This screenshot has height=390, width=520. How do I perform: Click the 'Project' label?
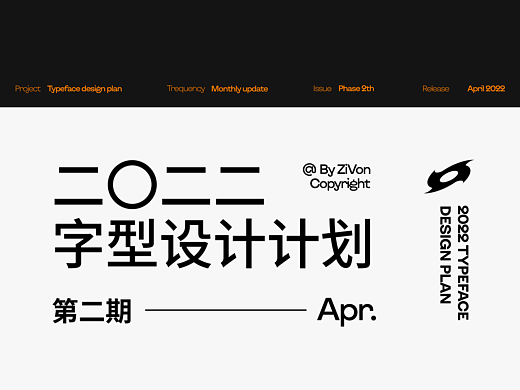pos(28,89)
